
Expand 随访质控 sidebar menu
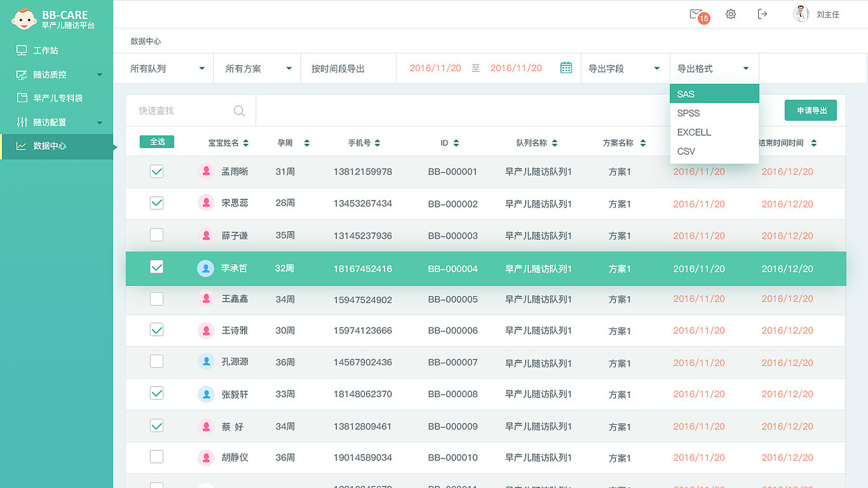[x=59, y=75]
